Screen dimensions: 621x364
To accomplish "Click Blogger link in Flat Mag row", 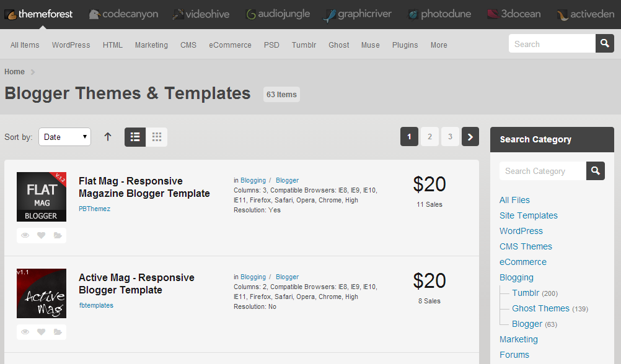I will pyautogui.click(x=287, y=180).
